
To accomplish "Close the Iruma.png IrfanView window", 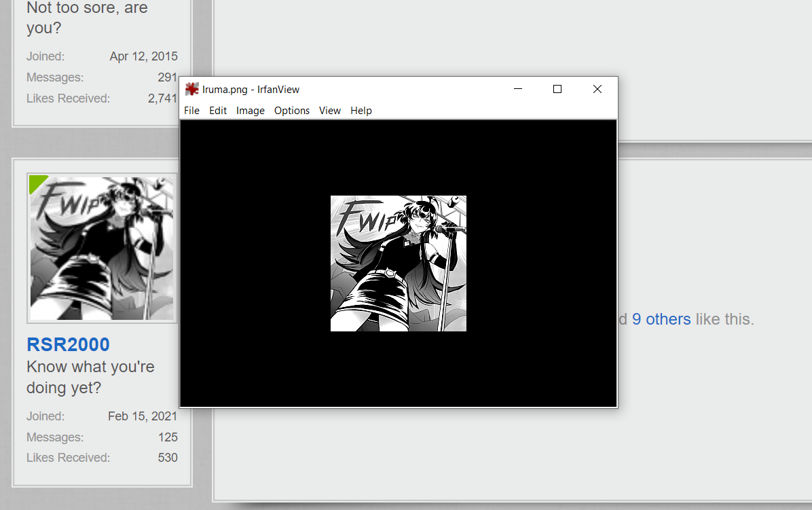I will (x=597, y=89).
